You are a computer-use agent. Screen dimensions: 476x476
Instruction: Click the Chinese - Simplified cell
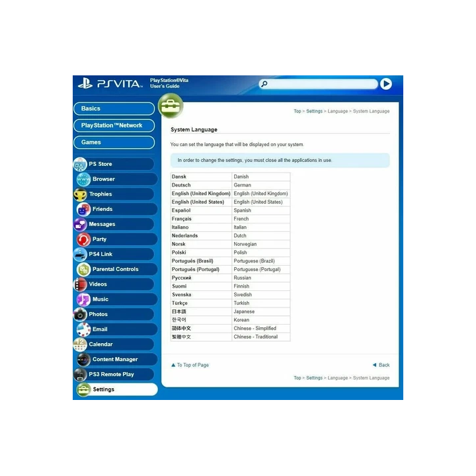pyautogui.click(x=261, y=329)
